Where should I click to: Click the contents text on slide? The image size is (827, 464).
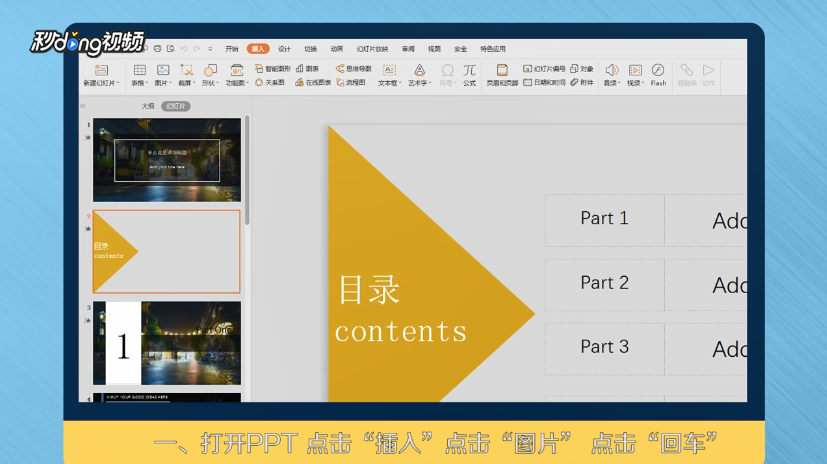click(401, 332)
